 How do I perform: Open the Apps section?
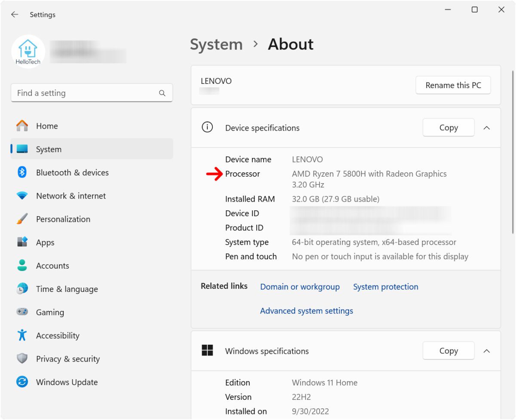[92, 242]
